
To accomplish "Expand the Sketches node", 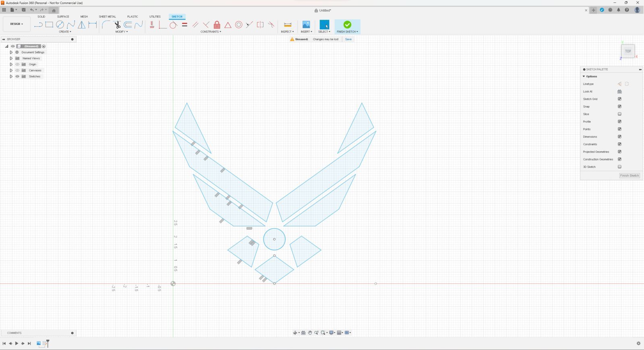I will (x=11, y=76).
